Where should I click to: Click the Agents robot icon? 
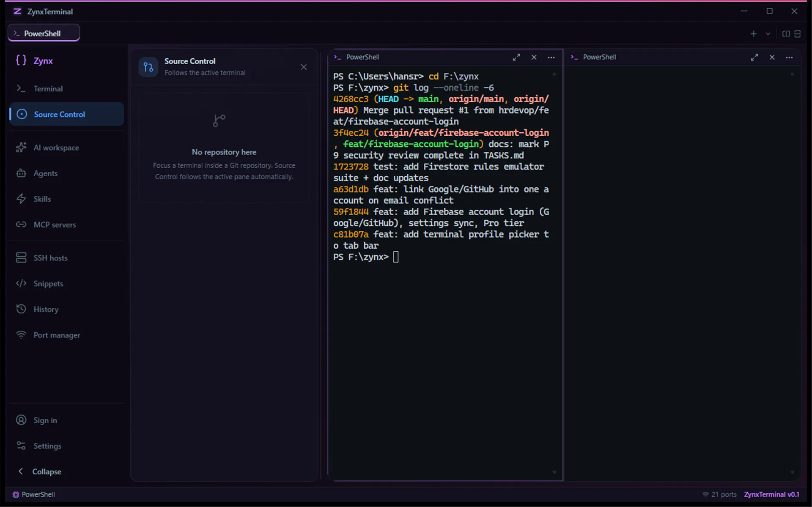click(x=21, y=173)
